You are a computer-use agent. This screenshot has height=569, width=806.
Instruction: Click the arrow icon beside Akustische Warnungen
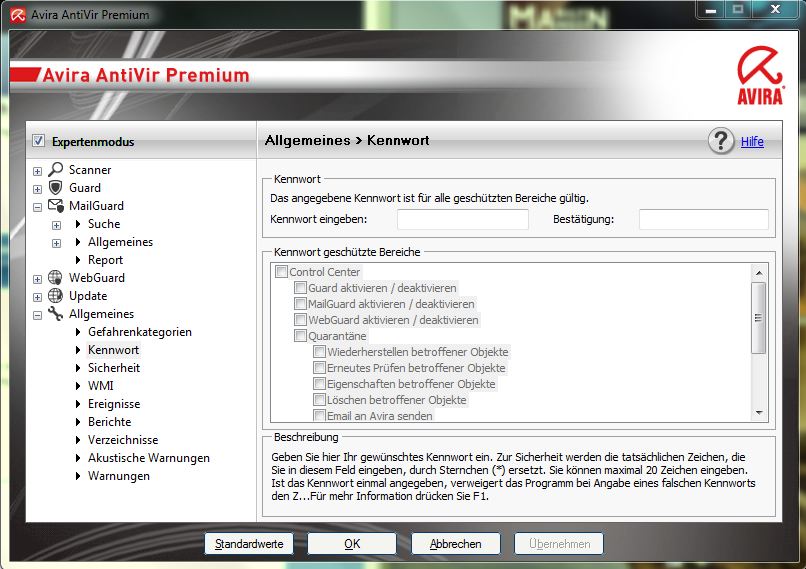click(x=78, y=458)
